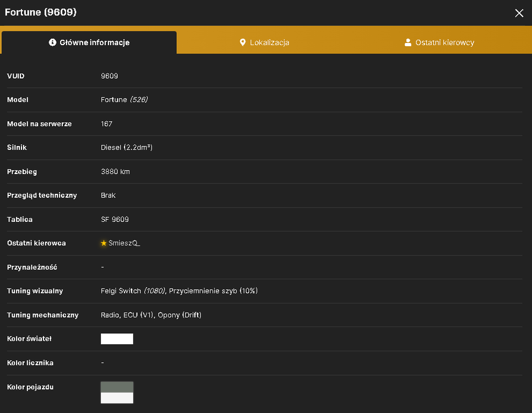Click the server model value 167
Viewport: 532px width, 413px height.
pyautogui.click(x=106, y=124)
